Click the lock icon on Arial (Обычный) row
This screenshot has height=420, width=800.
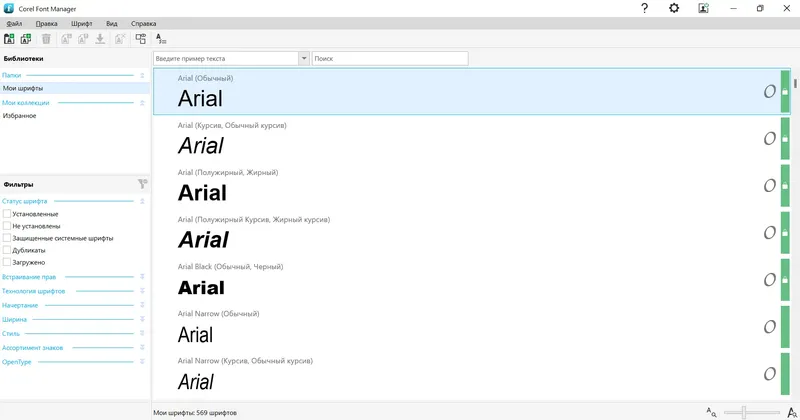pos(785,91)
